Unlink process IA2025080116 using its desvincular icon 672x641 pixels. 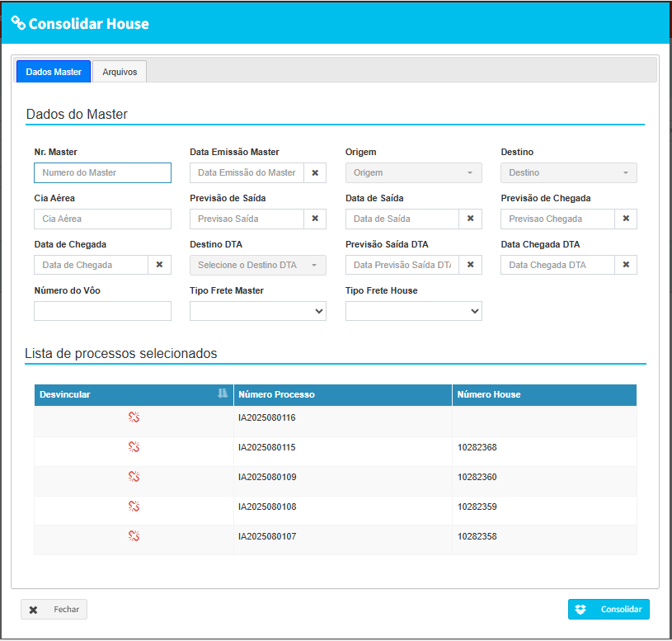click(x=134, y=417)
